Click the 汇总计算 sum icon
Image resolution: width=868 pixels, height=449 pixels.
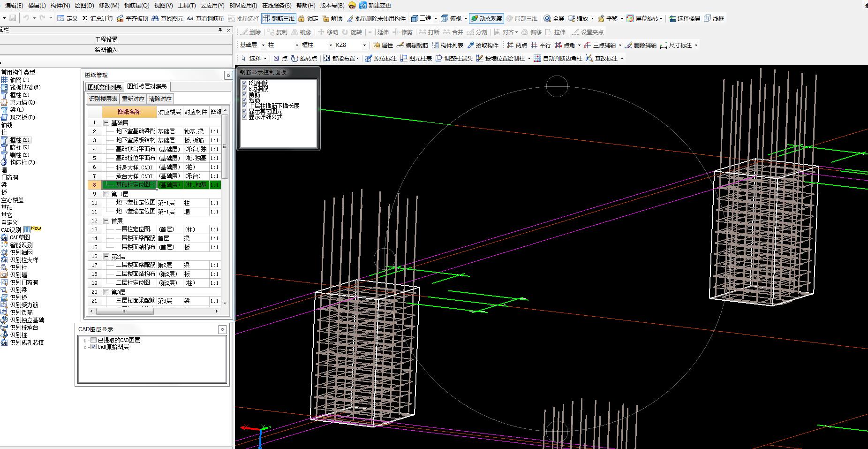pos(84,18)
